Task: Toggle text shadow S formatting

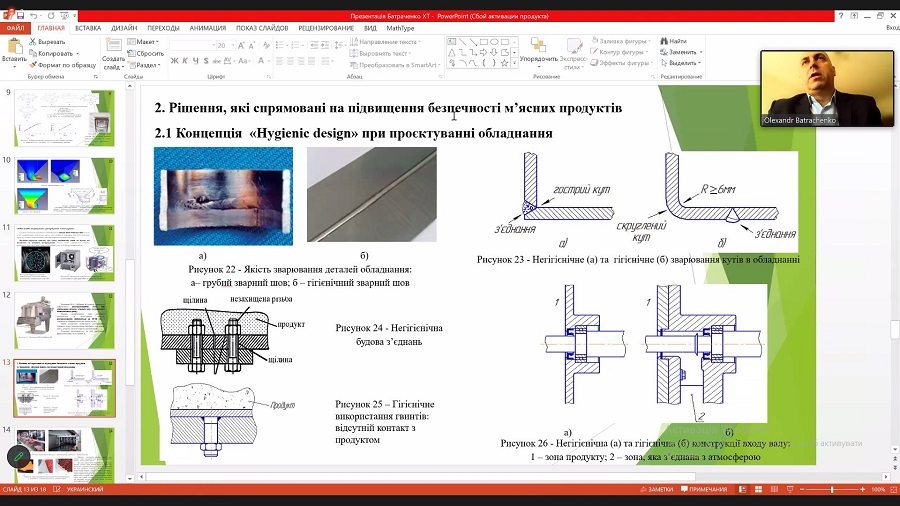Action: [205, 61]
